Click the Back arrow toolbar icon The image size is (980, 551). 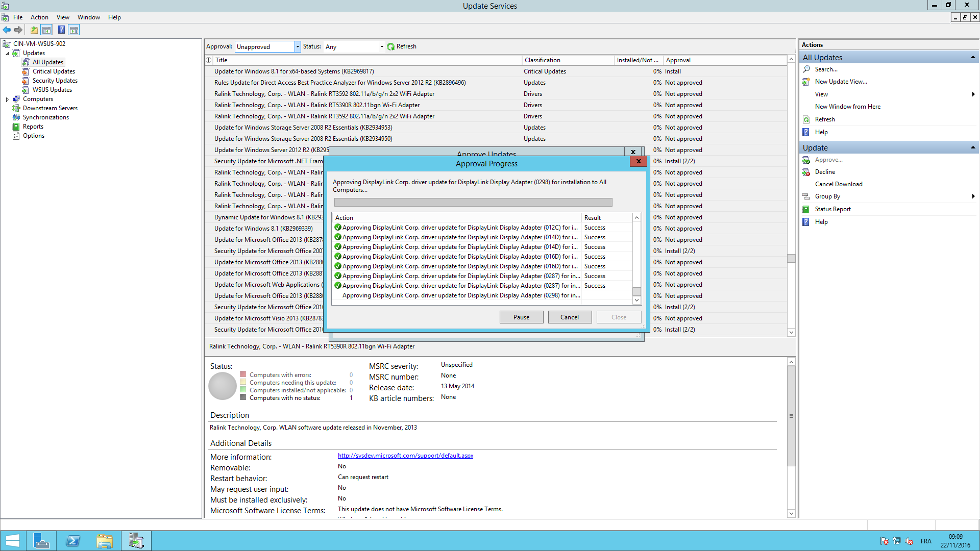click(x=7, y=30)
